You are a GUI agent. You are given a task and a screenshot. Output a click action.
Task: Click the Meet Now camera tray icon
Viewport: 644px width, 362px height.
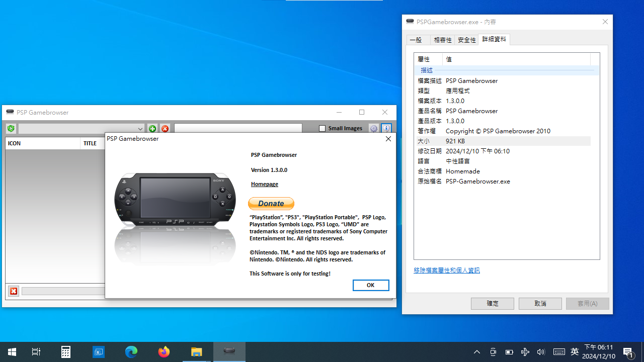point(493,352)
